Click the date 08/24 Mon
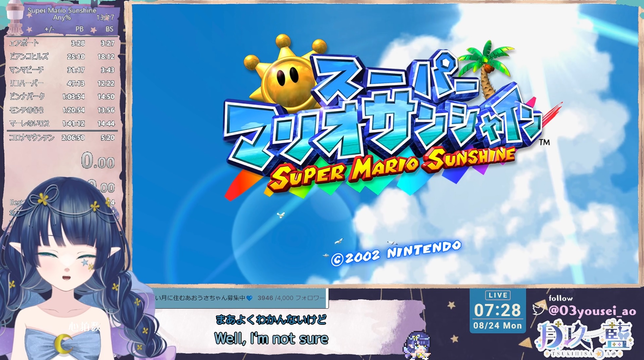Viewport: 644px width, 360px height. click(x=498, y=326)
